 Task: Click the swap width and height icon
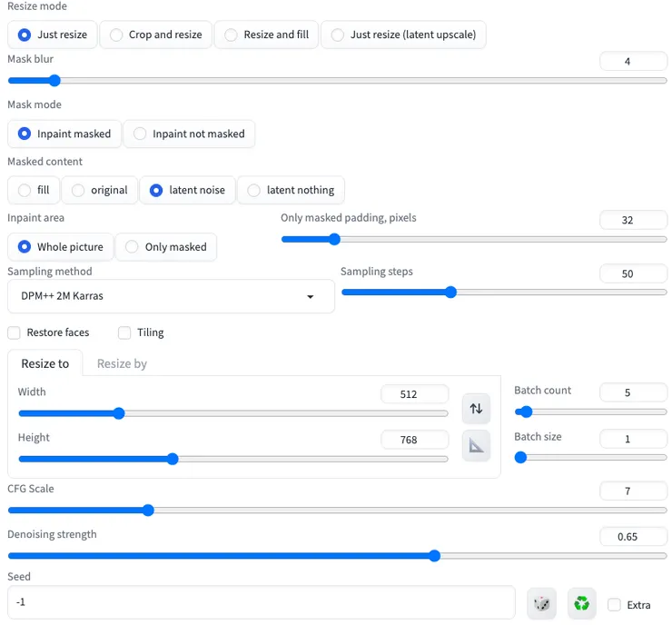tap(476, 409)
